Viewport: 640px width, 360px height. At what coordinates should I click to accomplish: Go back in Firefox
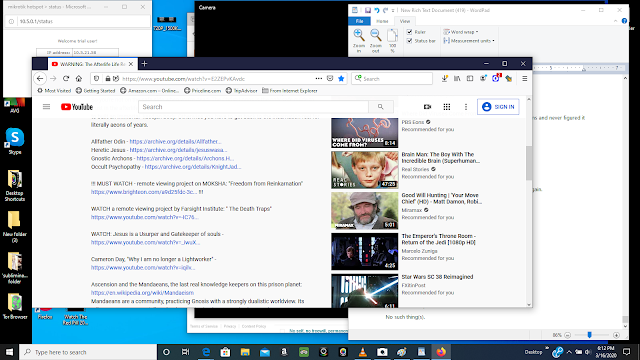pyautogui.click(x=40, y=78)
